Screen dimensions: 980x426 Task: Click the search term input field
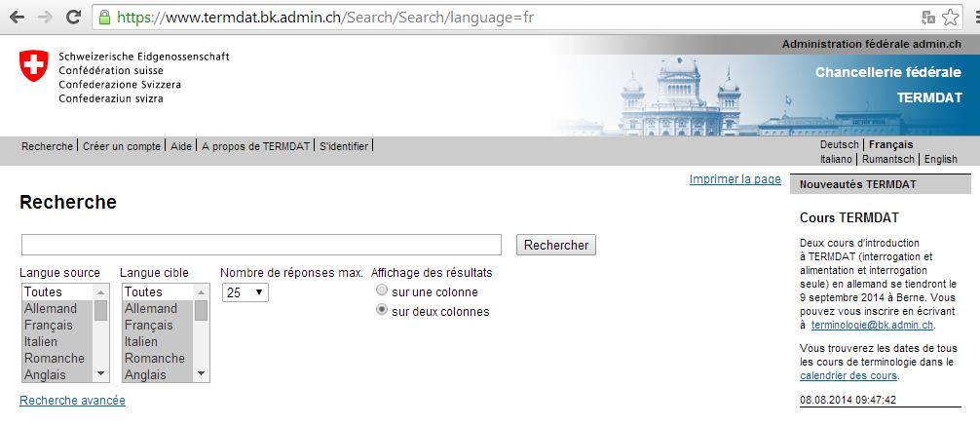(x=261, y=245)
